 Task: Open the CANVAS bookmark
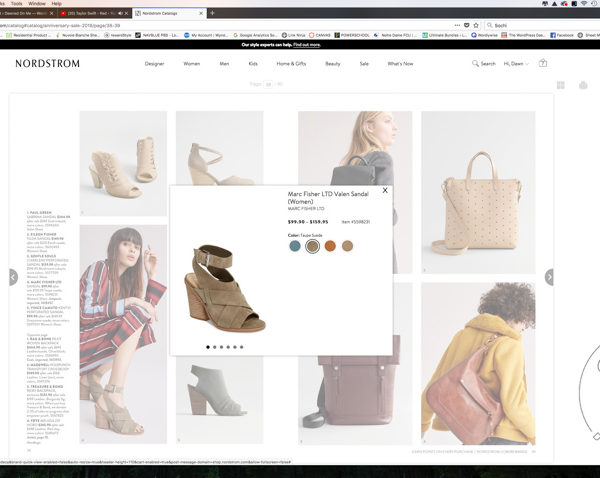(320, 35)
